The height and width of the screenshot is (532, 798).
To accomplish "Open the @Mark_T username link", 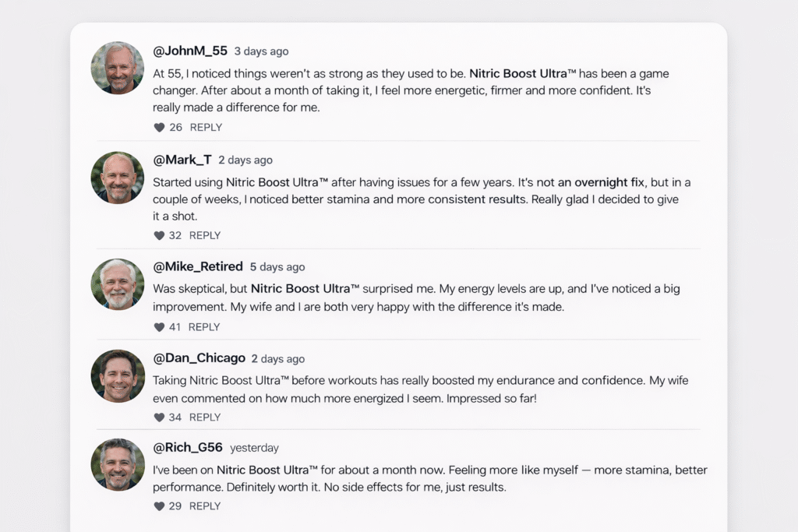I will pos(182,160).
